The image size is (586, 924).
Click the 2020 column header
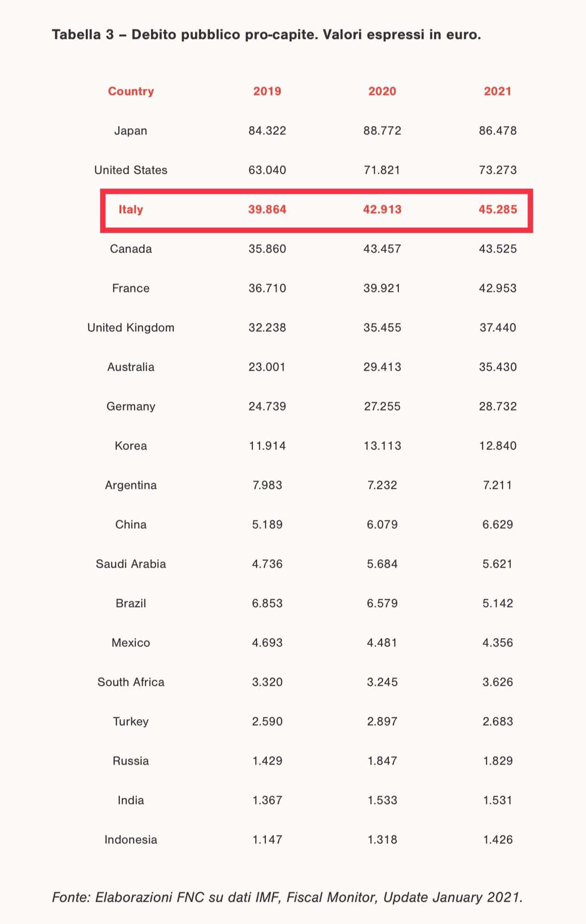tap(382, 91)
